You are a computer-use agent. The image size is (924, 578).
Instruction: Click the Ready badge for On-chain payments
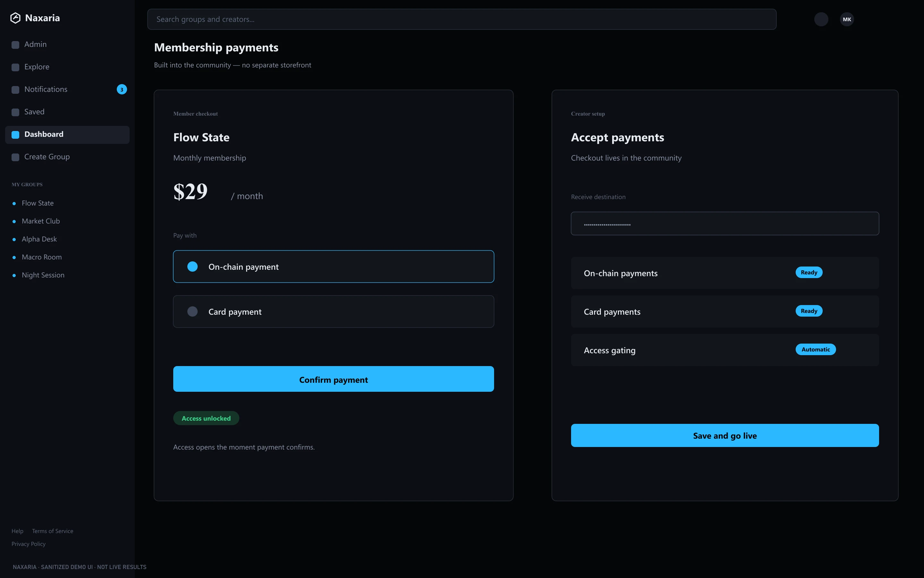tap(809, 273)
